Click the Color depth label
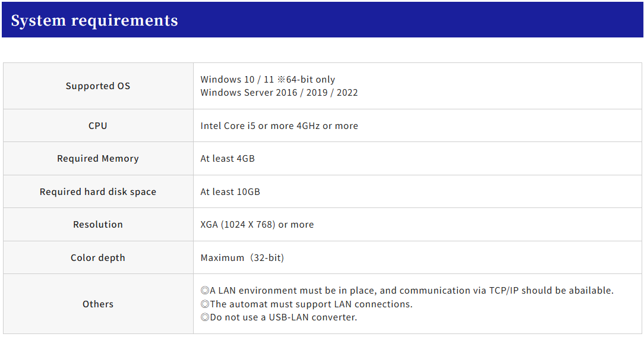 pos(98,257)
